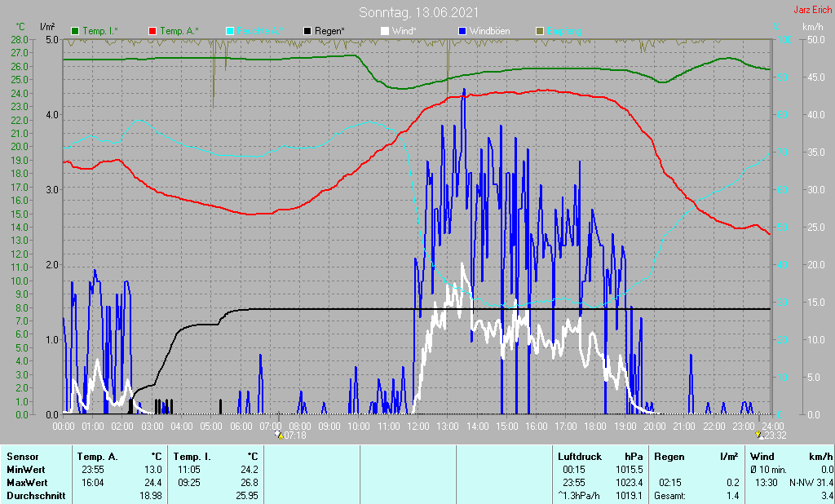Select the Regen* legend label
835x504 pixels.
click(329, 31)
